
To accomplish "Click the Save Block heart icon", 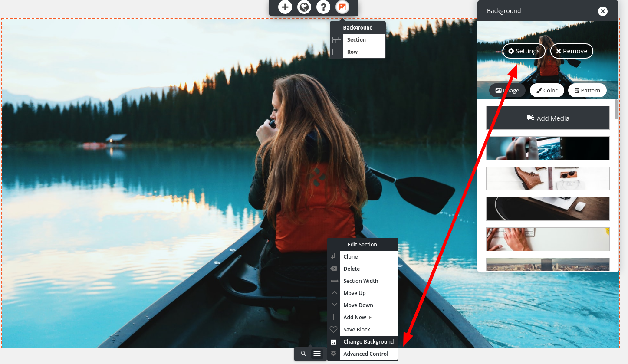I will click(333, 329).
